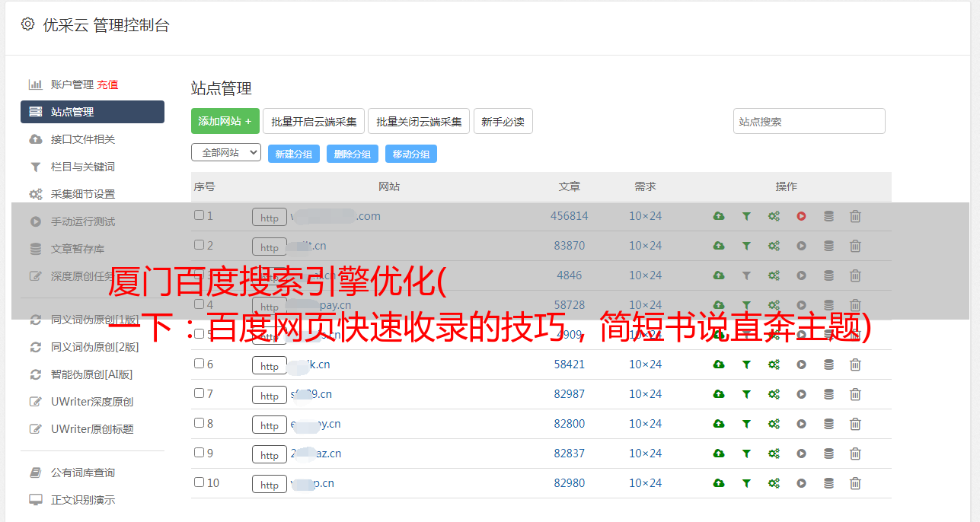Click 批量开启云端采集 button

click(314, 121)
